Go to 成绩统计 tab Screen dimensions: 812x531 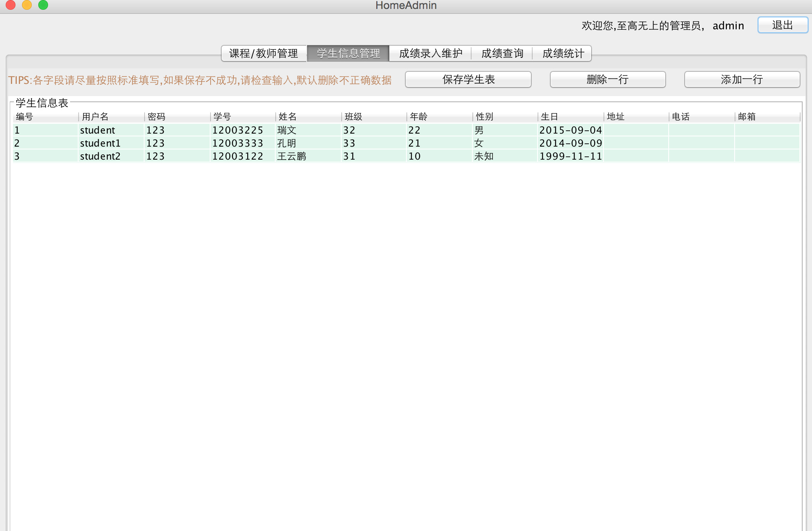[563, 53]
